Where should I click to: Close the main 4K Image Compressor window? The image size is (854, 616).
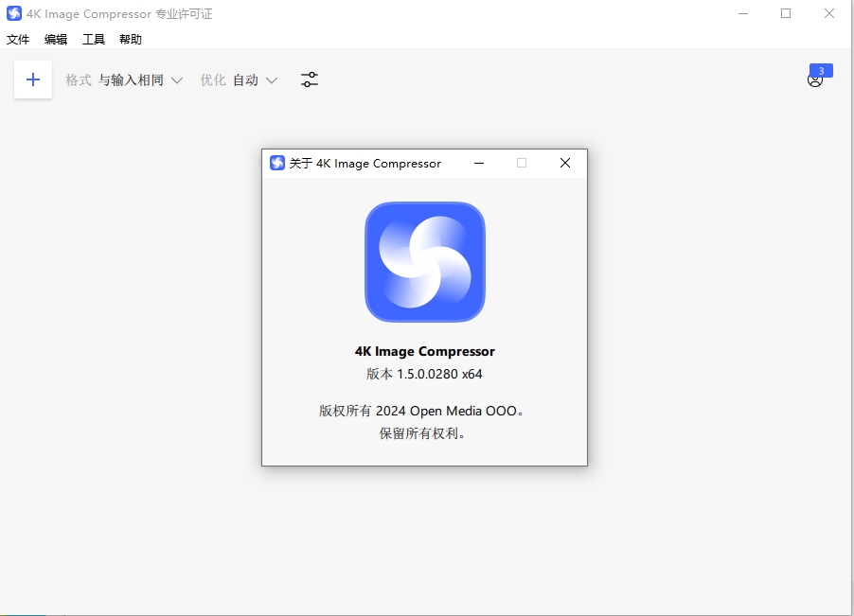tap(829, 13)
